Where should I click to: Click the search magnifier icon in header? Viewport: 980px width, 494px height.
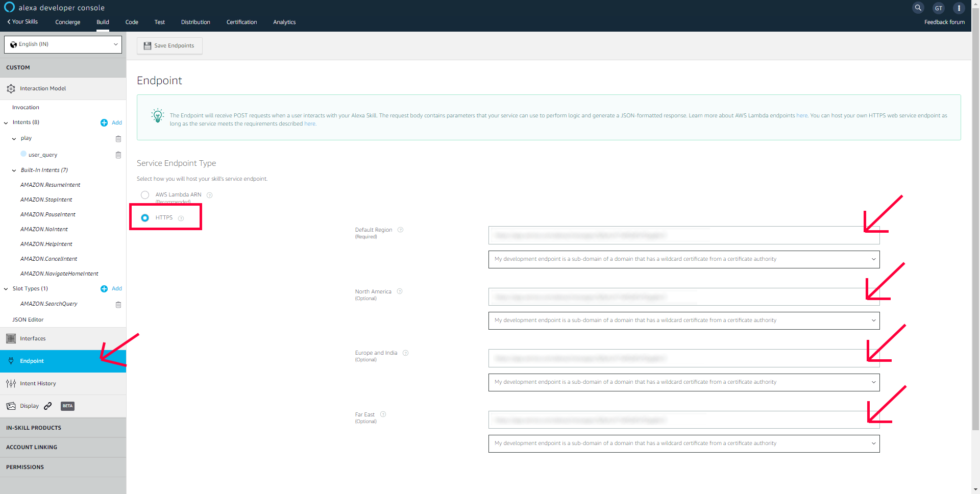tap(918, 8)
